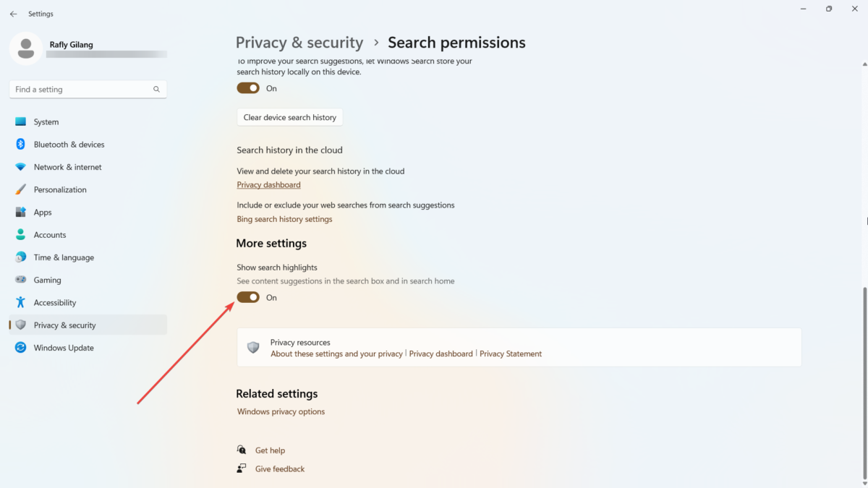Select the Bluetooth & devices icon
This screenshot has width=868, height=488.
(x=21, y=144)
